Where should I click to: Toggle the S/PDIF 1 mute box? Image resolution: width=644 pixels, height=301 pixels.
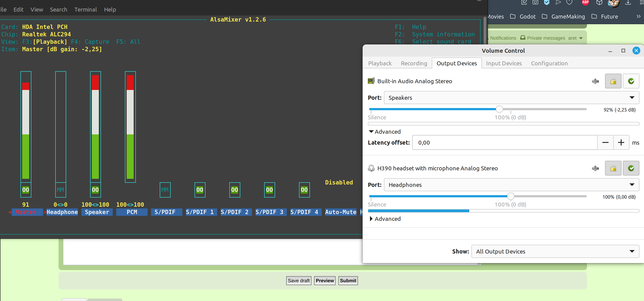pos(200,190)
